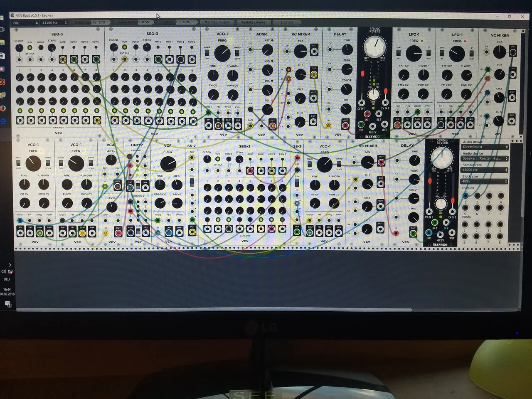Expand hidden system tray icons chevron
The width and height of the screenshot is (532, 399).
[x=10, y=265]
